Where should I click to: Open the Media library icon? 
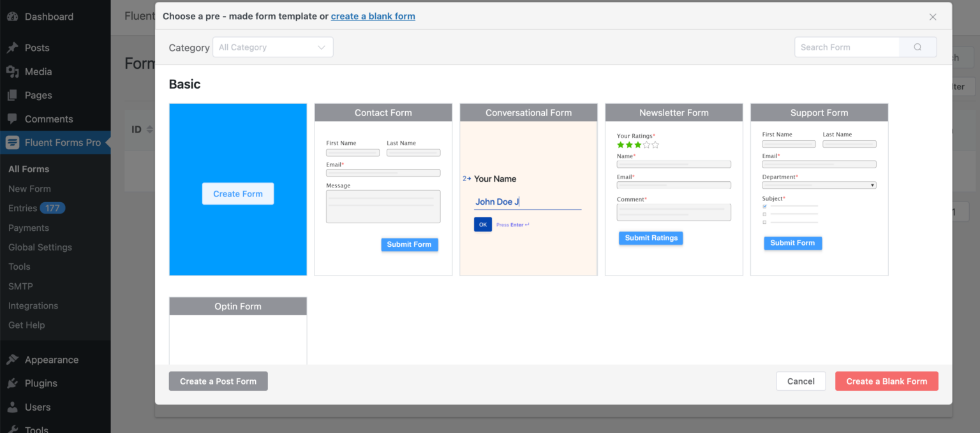pos(14,71)
